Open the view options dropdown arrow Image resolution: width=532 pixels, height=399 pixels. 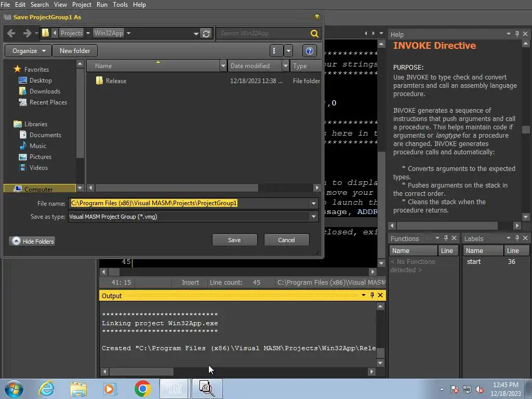[288, 51]
